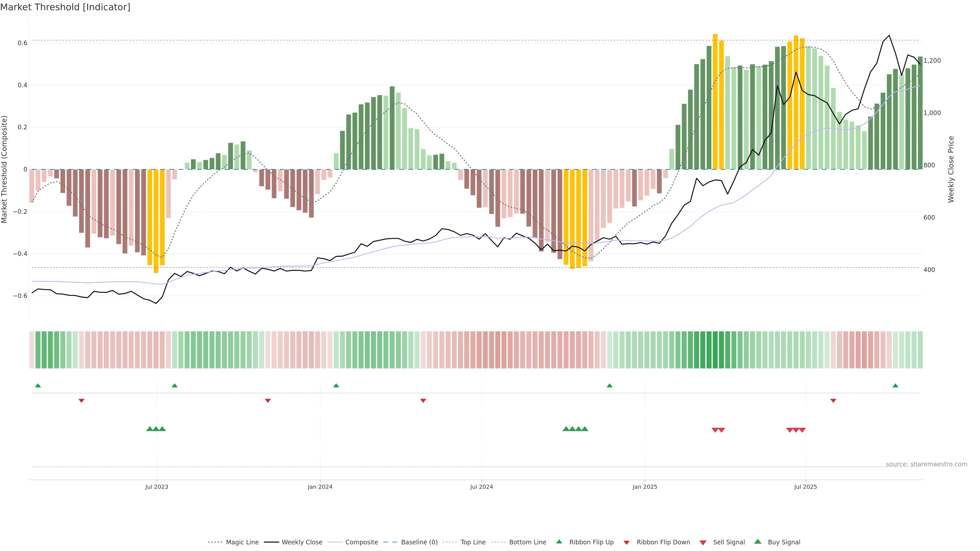Click the Sell Signal triangle legend icon
Viewport: 980px width, 551px height.
pyautogui.click(x=703, y=542)
